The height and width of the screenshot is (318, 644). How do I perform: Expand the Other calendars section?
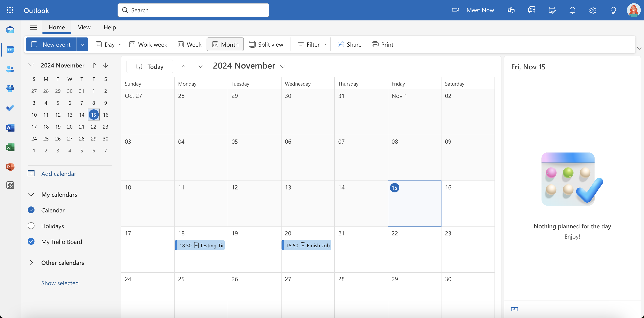pyautogui.click(x=31, y=262)
